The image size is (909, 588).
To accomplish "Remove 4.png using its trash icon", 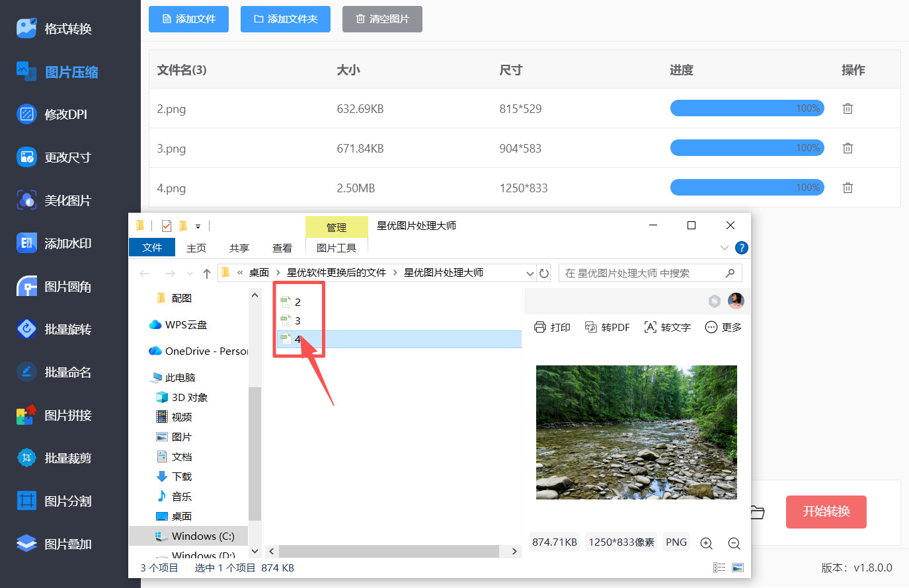I will point(848,188).
